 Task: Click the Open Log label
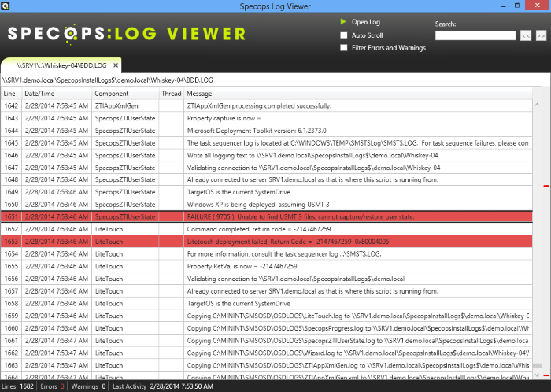click(x=365, y=22)
